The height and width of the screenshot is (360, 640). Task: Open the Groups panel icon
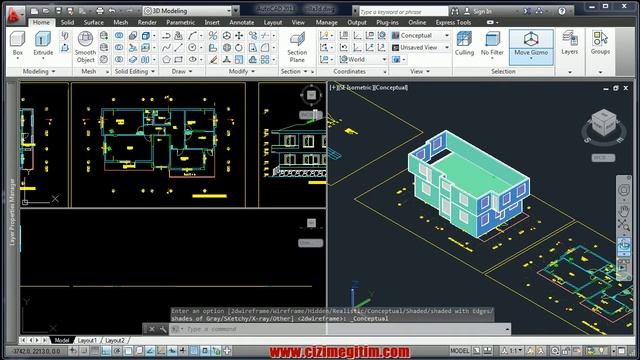[x=600, y=42]
